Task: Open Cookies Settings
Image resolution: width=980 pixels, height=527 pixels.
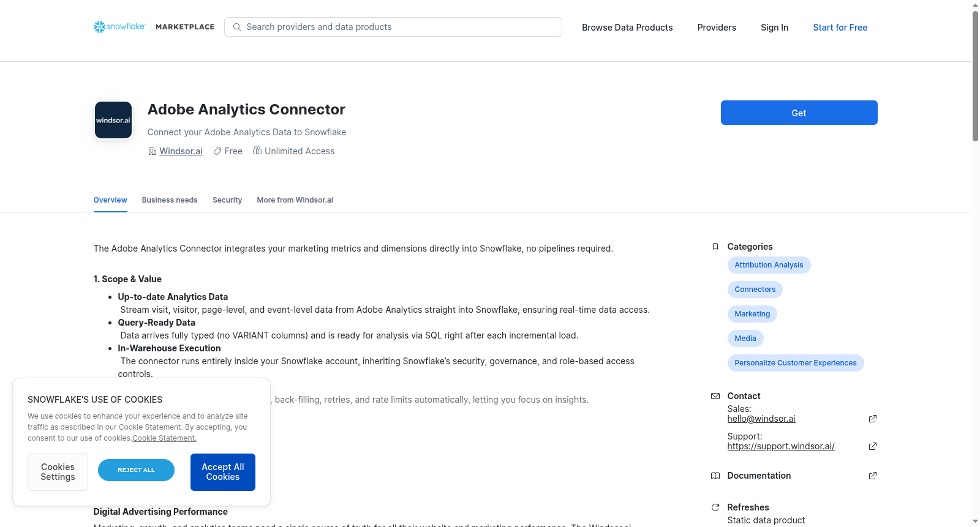Action: click(x=58, y=472)
